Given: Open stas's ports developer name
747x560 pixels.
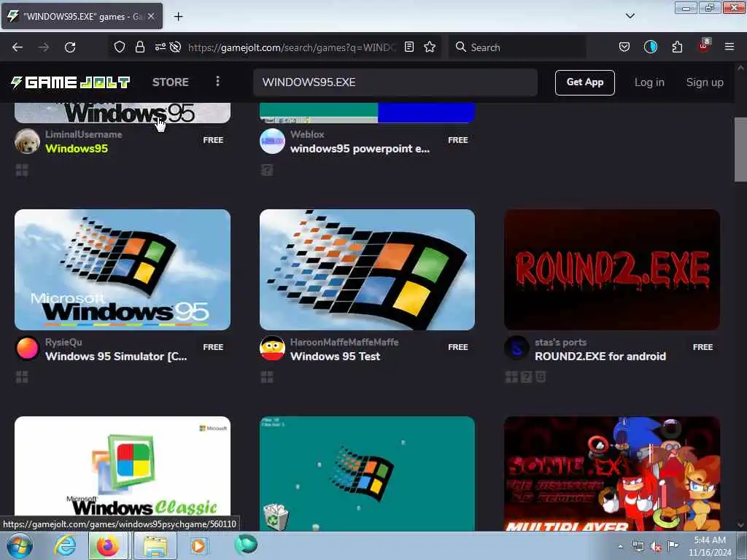Looking at the screenshot, I should point(560,343).
